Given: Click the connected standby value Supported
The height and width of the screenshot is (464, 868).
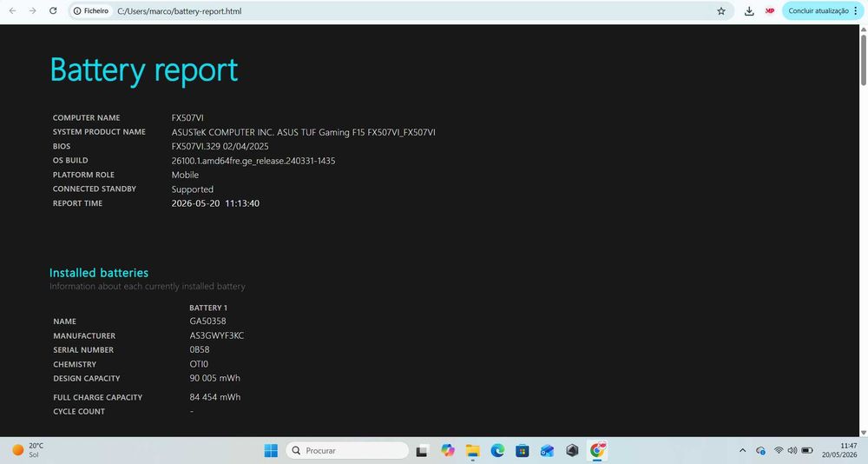Looking at the screenshot, I should 192,189.
